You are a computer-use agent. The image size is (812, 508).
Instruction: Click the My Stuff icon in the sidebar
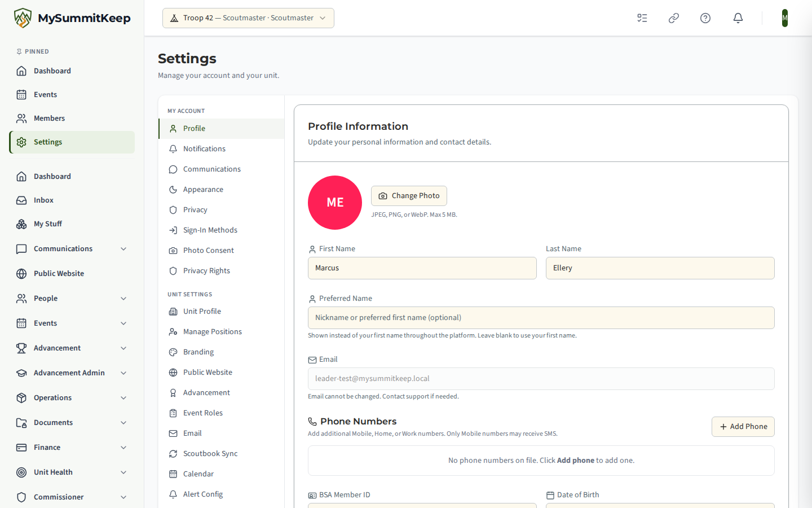point(21,224)
